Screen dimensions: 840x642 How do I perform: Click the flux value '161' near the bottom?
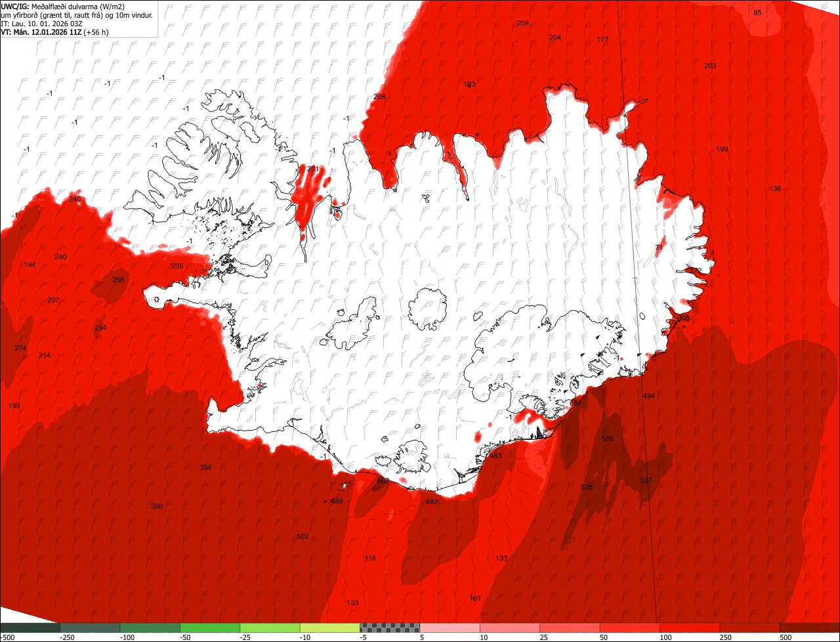coord(475,598)
